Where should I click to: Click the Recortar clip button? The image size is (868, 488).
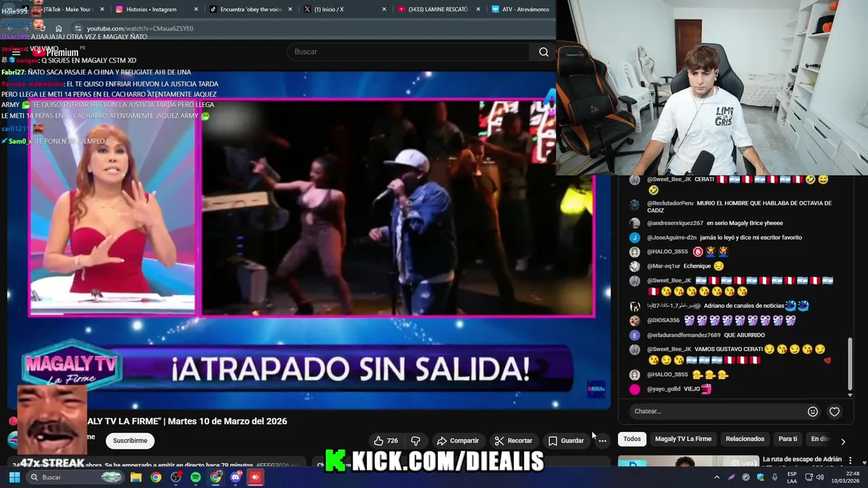click(x=513, y=441)
